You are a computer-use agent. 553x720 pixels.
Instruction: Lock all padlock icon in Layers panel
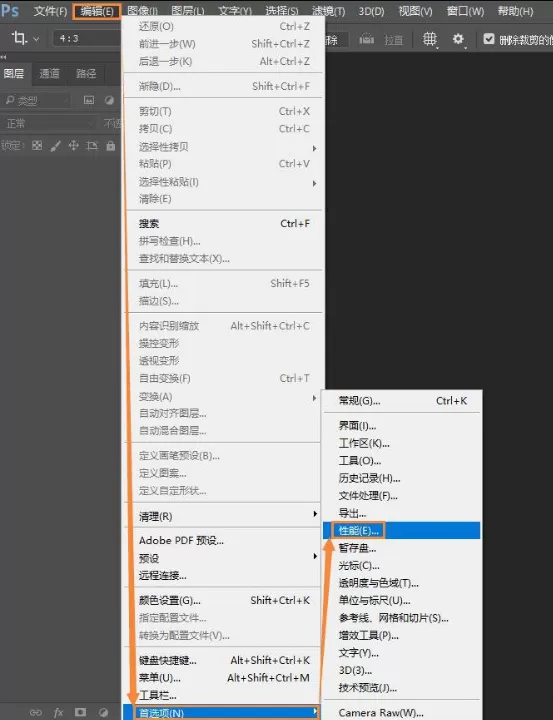(x=111, y=146)
